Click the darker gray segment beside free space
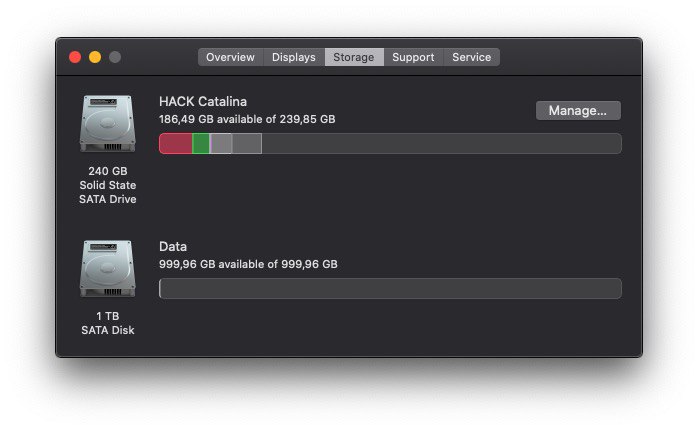Screen dimensions: 698x431 [x=247, y=143]
